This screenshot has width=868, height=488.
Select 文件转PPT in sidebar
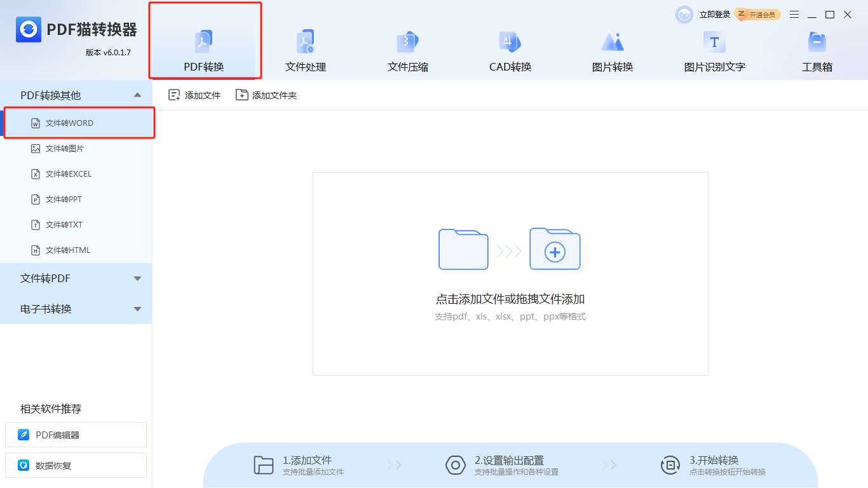click(x=76, y=200)
